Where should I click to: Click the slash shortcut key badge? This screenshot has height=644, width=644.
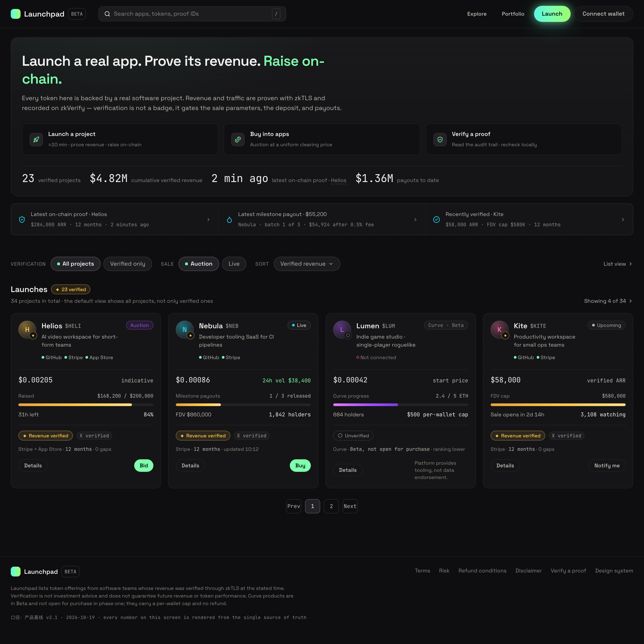(276, 14)
